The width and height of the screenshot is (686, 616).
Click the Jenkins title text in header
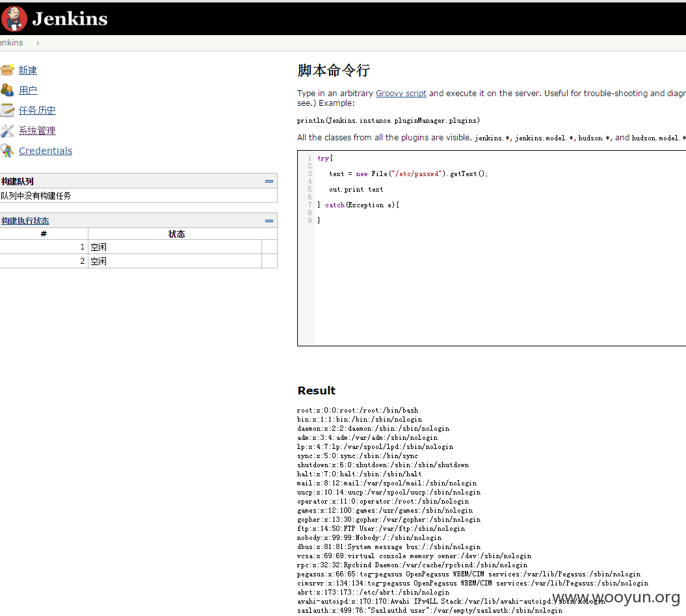70,19
